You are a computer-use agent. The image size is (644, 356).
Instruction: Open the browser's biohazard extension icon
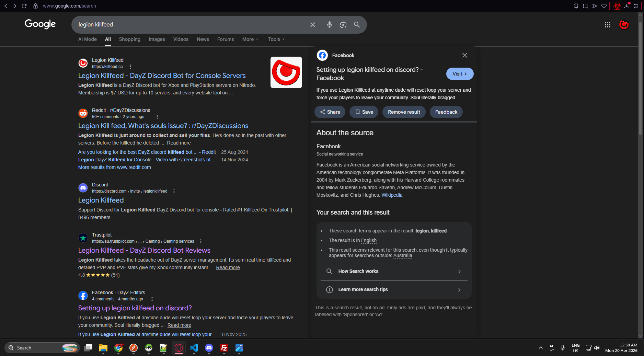(x=617, y=6)
